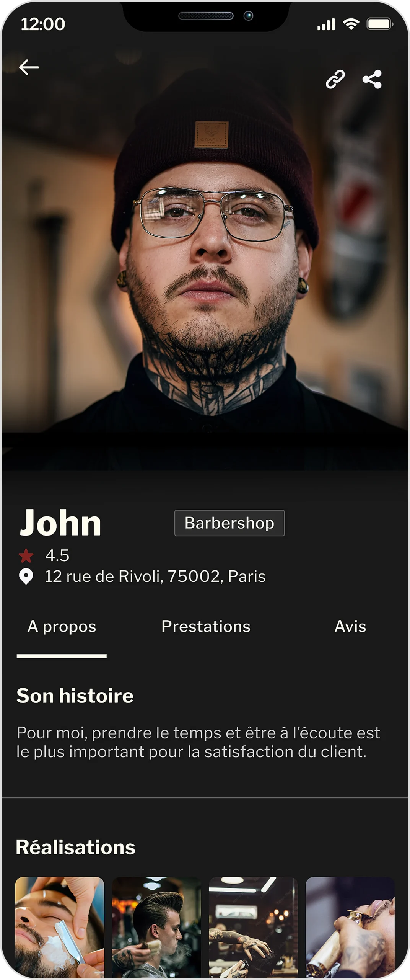The width and height of the screenshot is (410, 980).
Task: Tap the 4.5 rating value
Action: tap(57, 556)
